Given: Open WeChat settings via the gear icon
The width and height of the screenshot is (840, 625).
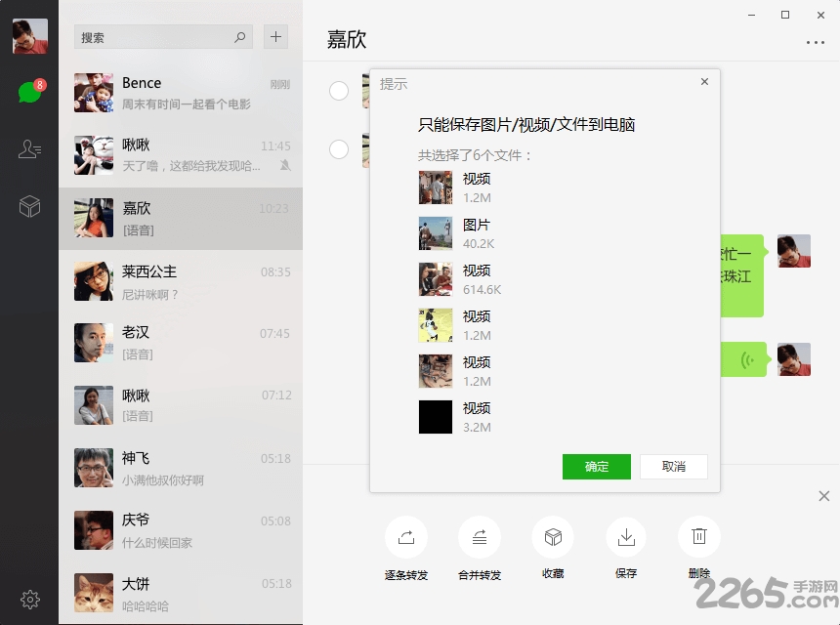Looking at the screenshot, I should 28,599.
